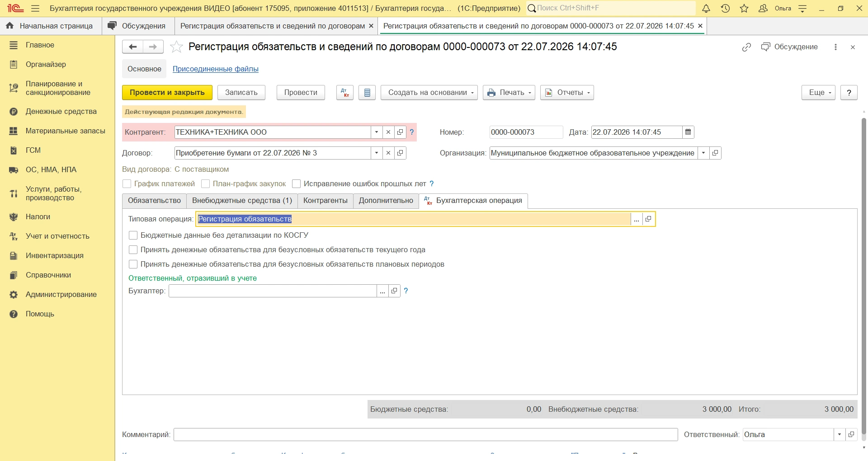This screenshot has width=868, height=461.
Task: Open Материальные запасы section
Action: [57, 131]
